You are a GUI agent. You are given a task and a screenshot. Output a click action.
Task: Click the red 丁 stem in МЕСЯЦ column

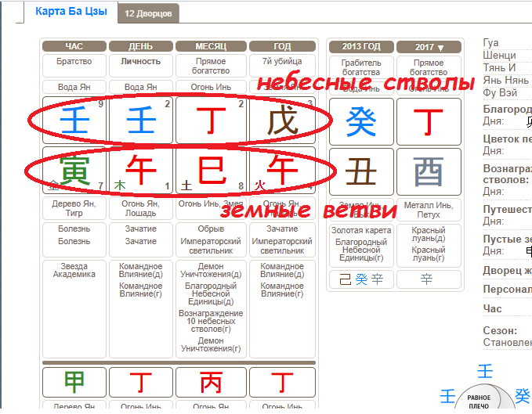coord(208,121)
